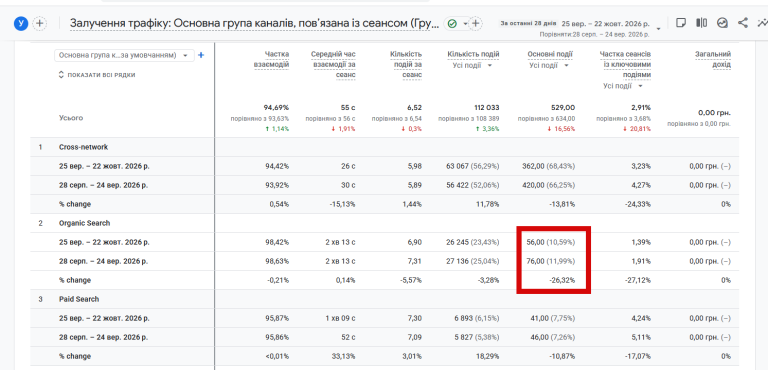Image resolution: width=768 pixels, height=370 pixels.
Task: Click the Cross-network change value "-15,13%"
Action: 343,204
